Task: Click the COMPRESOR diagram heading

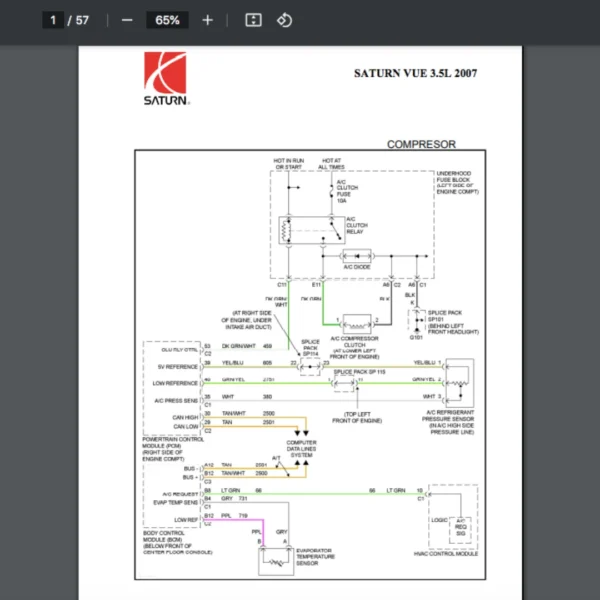Action: pos(421,145)
